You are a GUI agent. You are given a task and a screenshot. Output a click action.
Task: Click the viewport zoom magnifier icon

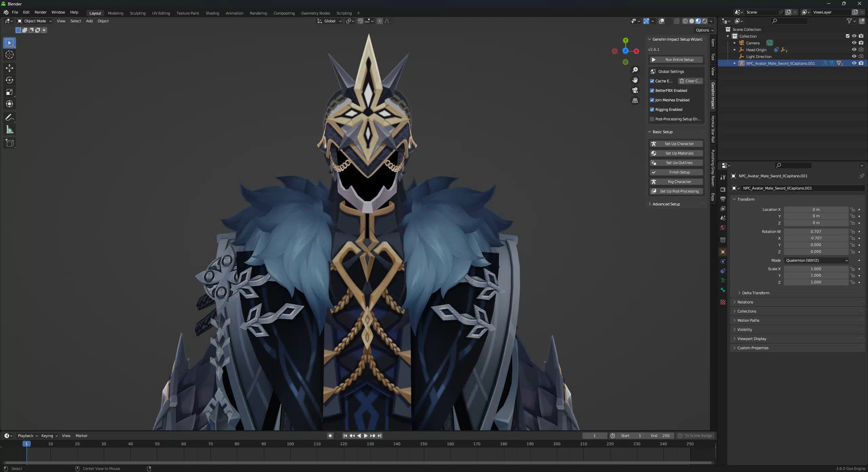click(635, 70)
